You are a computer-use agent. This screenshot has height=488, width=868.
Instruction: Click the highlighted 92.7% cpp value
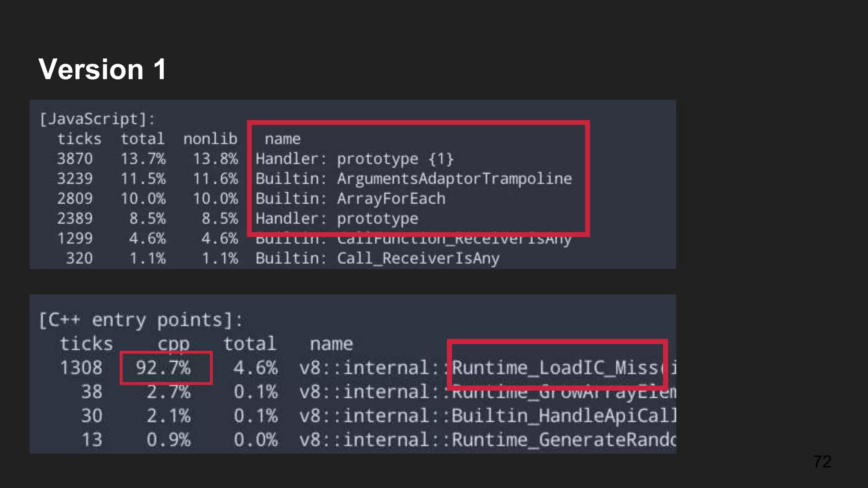[x=163, y=368]
